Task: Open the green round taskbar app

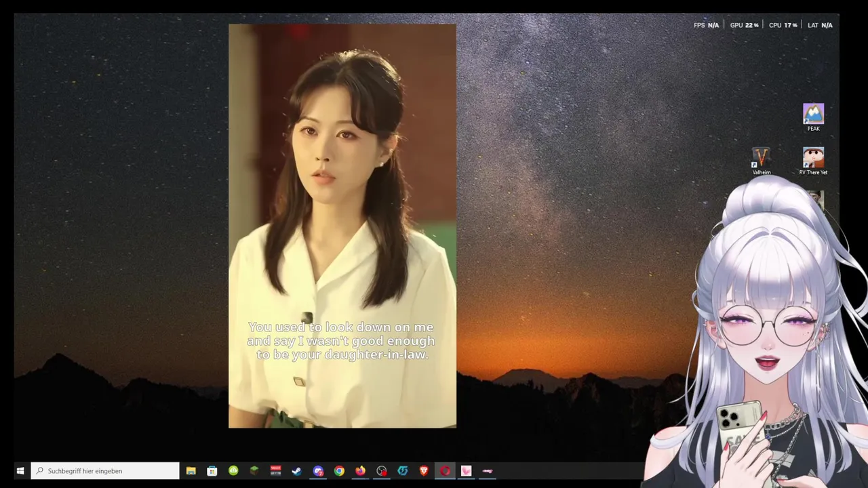Action: pyautogui.click(x=233, y=471)
